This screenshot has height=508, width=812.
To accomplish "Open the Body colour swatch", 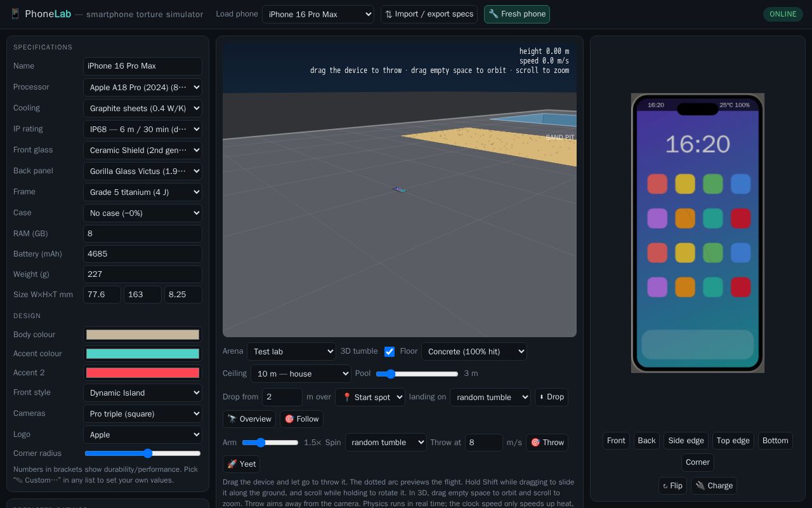I will (x=143, y=335).
